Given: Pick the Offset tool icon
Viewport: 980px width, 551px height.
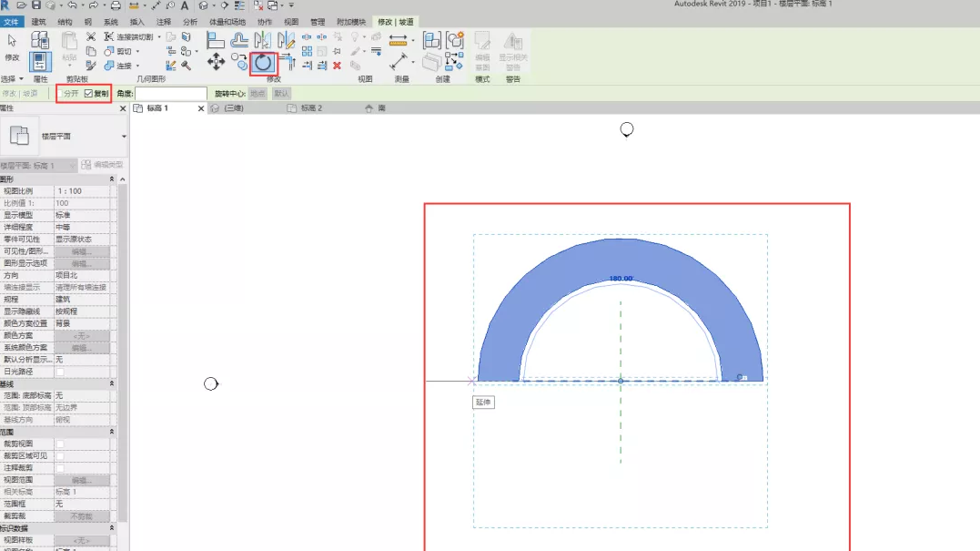Looking at the screenshot, I should 239,41.
